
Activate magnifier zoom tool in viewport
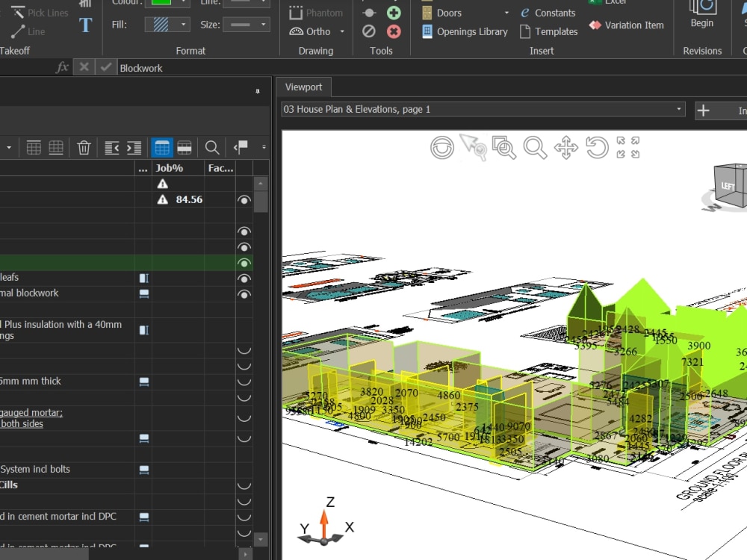click(x=535, y=147)
